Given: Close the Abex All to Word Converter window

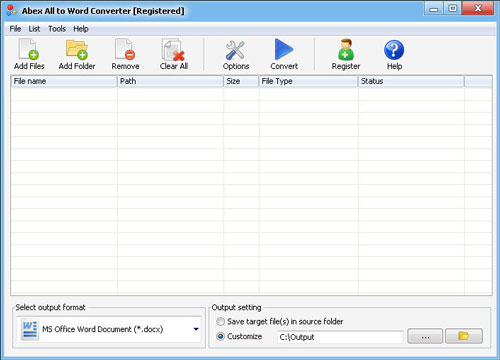Looking at the screenshot, I should (478, 9).
